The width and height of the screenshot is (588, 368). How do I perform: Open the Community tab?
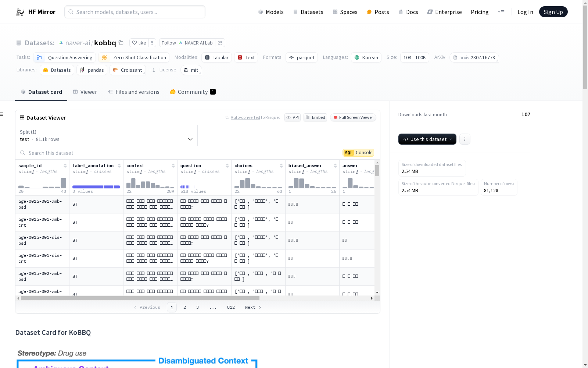(193, 92)
